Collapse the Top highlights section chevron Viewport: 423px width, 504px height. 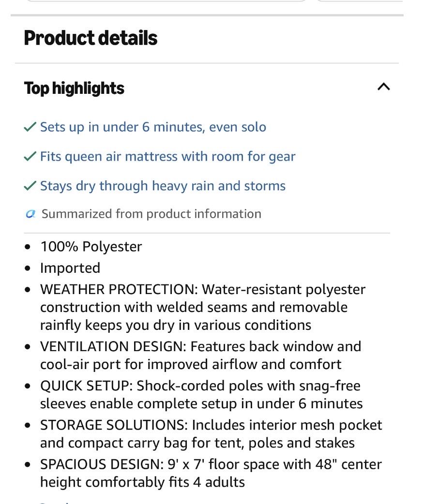[383, 87]
